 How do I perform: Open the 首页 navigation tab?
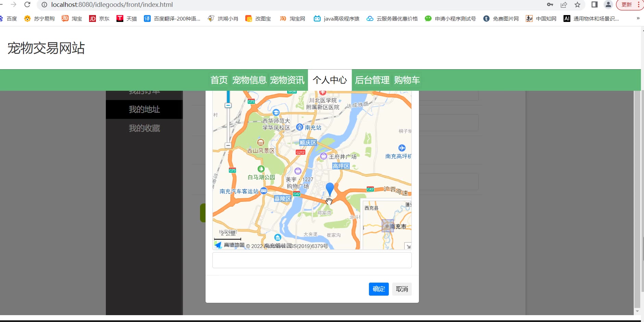(x=219, y=80)
